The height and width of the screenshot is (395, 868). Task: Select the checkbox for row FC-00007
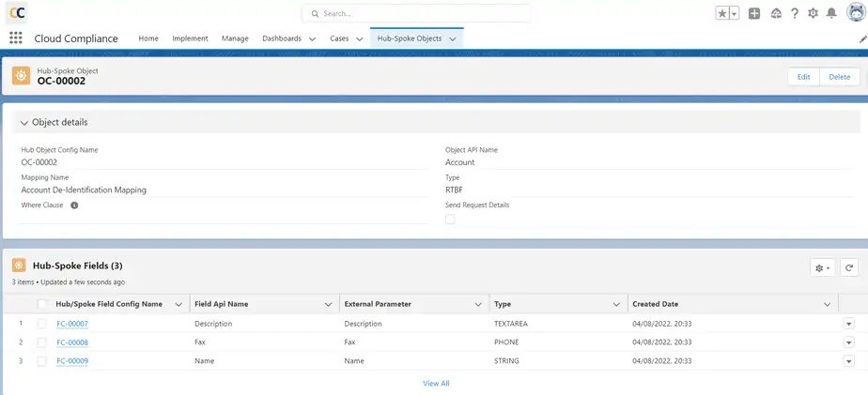41,324
